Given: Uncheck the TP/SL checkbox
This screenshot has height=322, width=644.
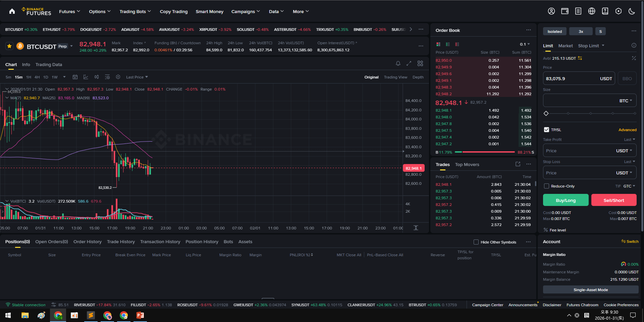Looking at the screenshot, I should (x=546, y=130).
